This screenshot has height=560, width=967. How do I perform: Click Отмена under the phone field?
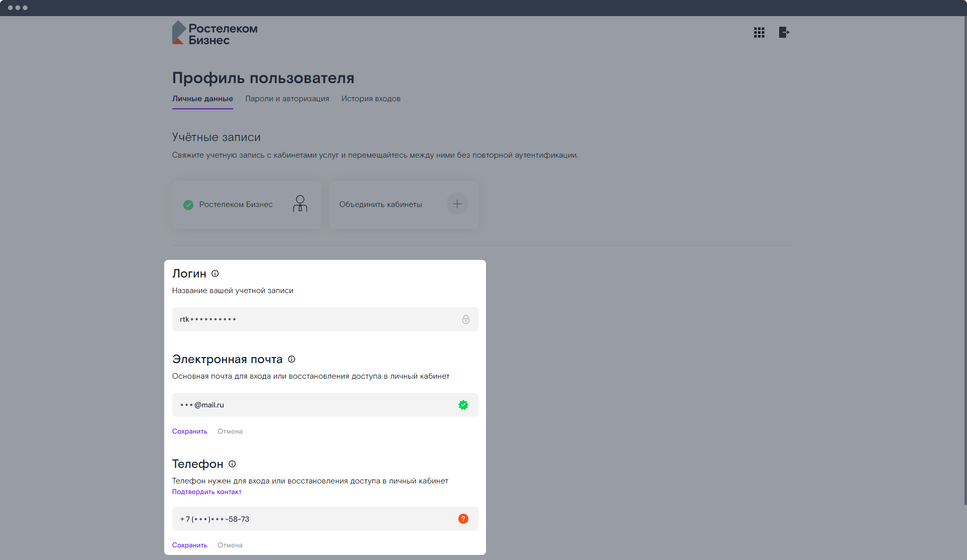(x=230, y=545)
